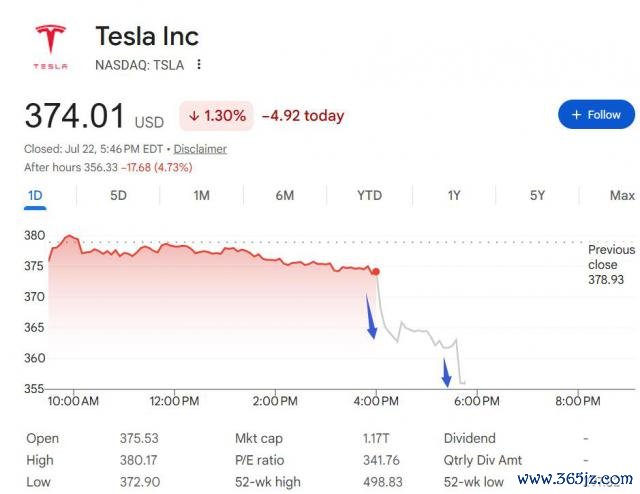Screen dimensions: 640x494
Task: Click the plus Follow button
Action: [x=596, y=115]
